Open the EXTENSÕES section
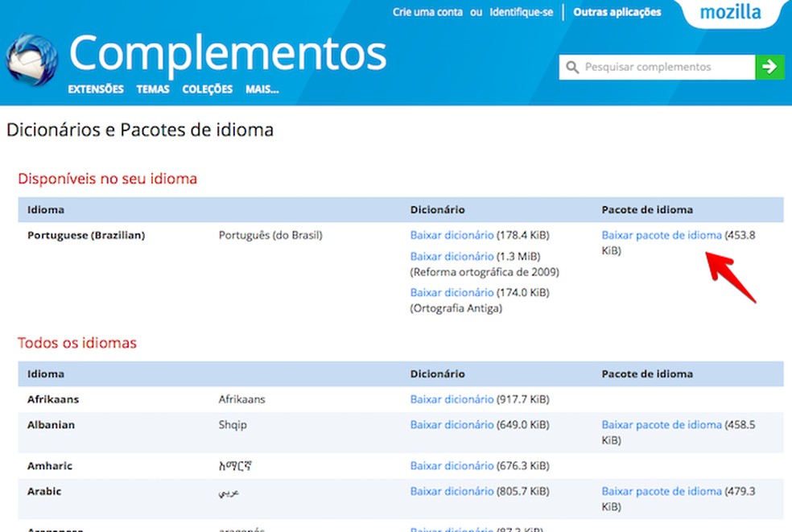This screenshot has height=532, width=792. click(x=95, y=89)
